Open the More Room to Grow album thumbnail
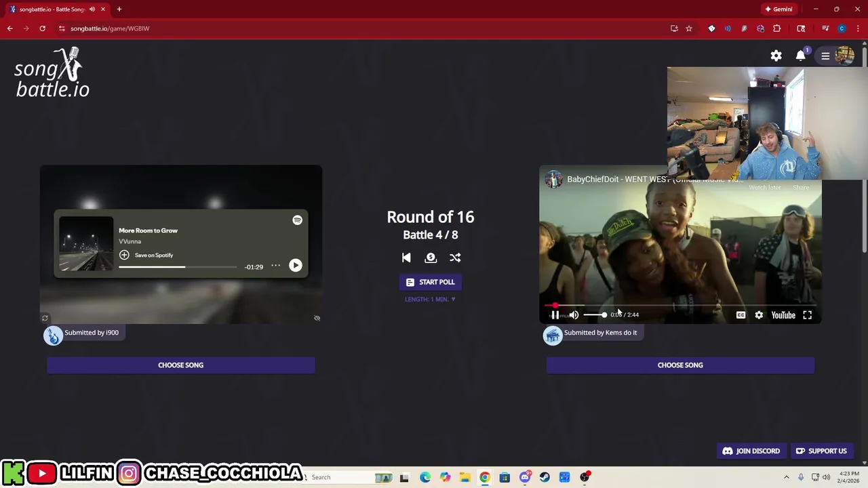The width and height of the screenshot is (868, 488). coord(86,243)
